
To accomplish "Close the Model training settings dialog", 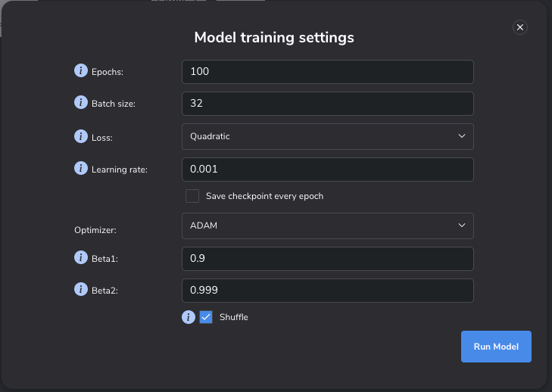I will pyautogui.click(x=520, y=27).
